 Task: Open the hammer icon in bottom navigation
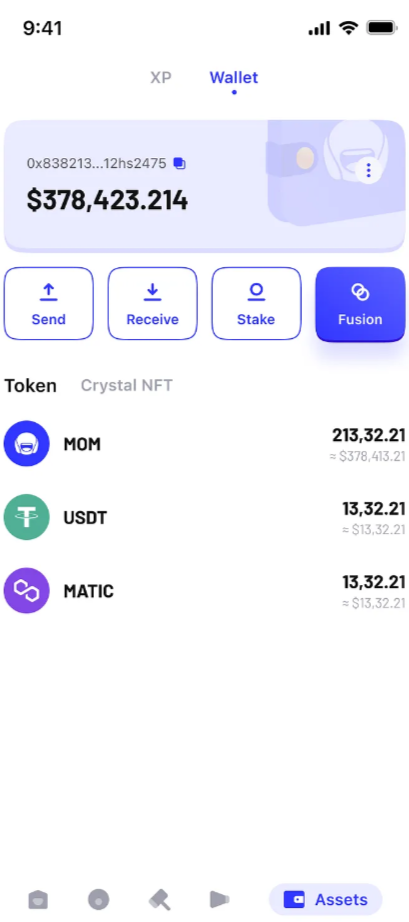click(x=159, y=900)
